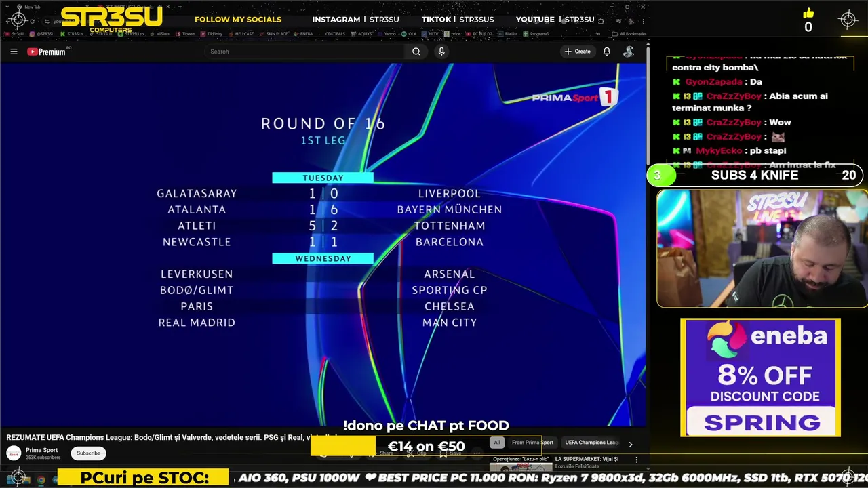Open Prima Sport channel avatar
The image size is (868, 488).
pos(14,453)
